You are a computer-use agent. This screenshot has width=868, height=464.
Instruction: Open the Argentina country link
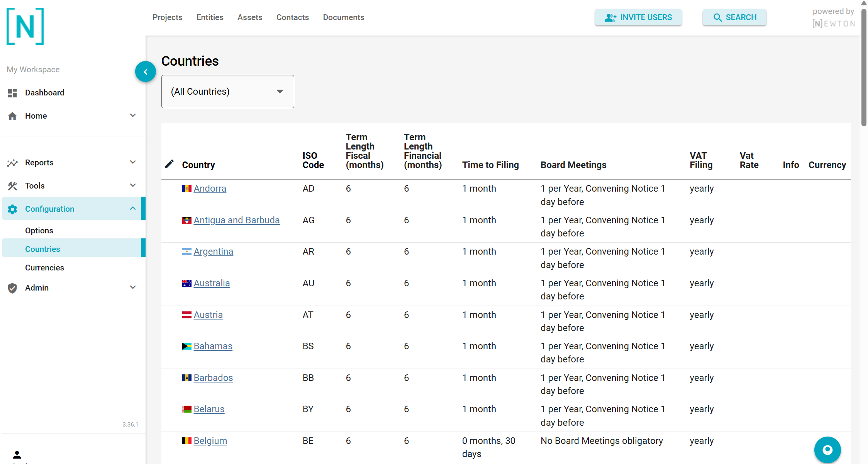pos(214,252)
